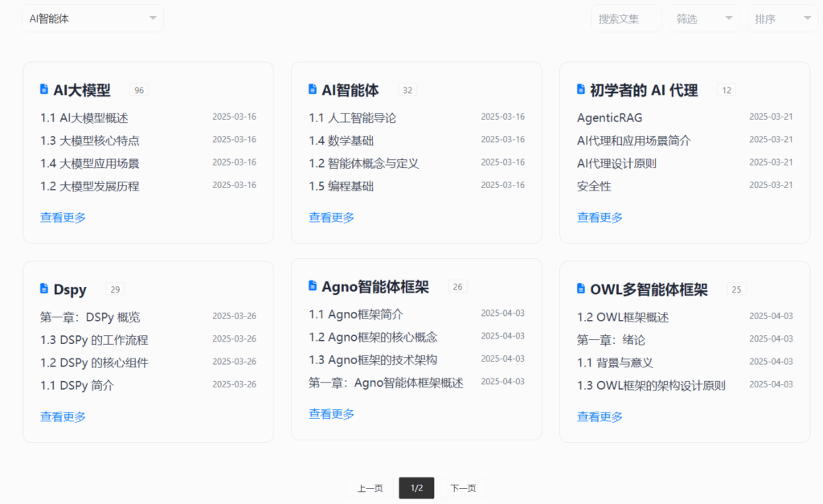Open 查看更多 in the AI智能体 card
Image resolution: width=823 pixels, height=504 pixels.
click(331, 217)
